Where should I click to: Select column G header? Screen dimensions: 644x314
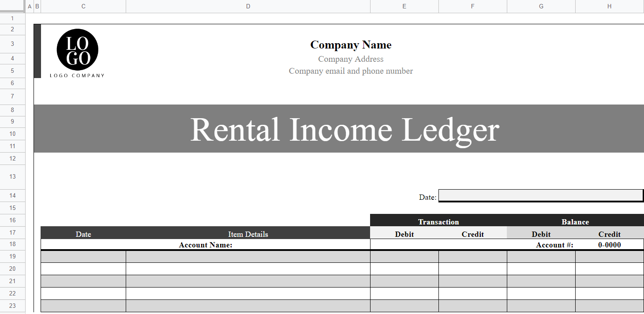pyautogui.click(x=541, y=6)
